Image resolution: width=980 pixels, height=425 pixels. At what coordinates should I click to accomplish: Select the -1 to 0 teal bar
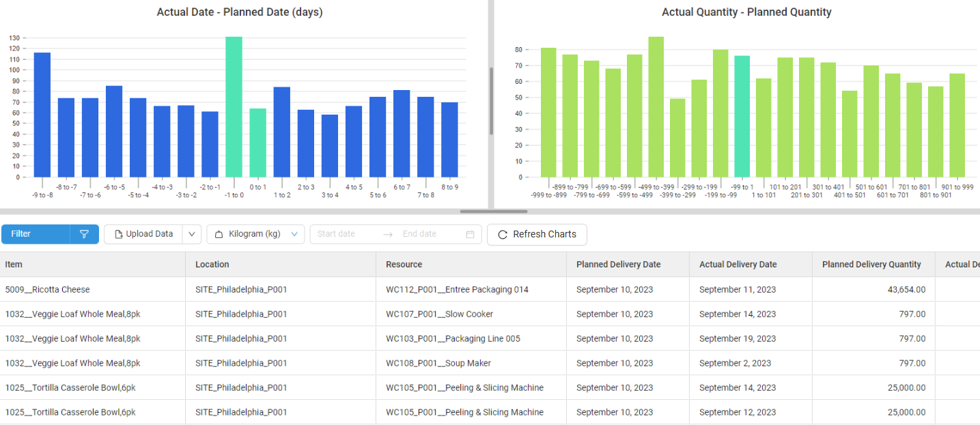(234, 107)
